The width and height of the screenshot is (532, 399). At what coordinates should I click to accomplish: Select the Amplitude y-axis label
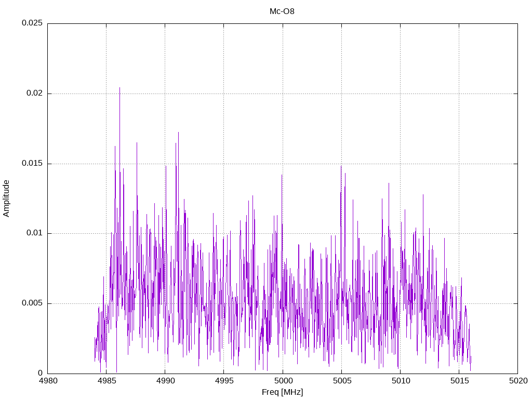click(x=6, y=198)
